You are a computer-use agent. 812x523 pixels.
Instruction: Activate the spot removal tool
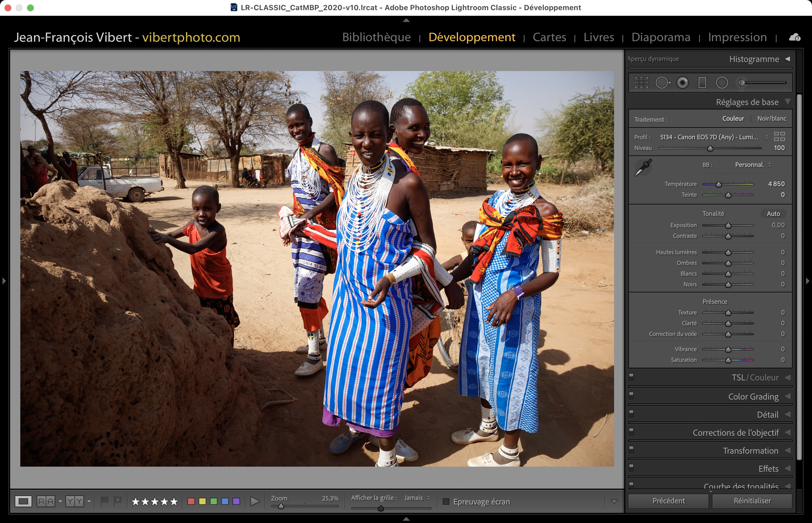[662, 83]
